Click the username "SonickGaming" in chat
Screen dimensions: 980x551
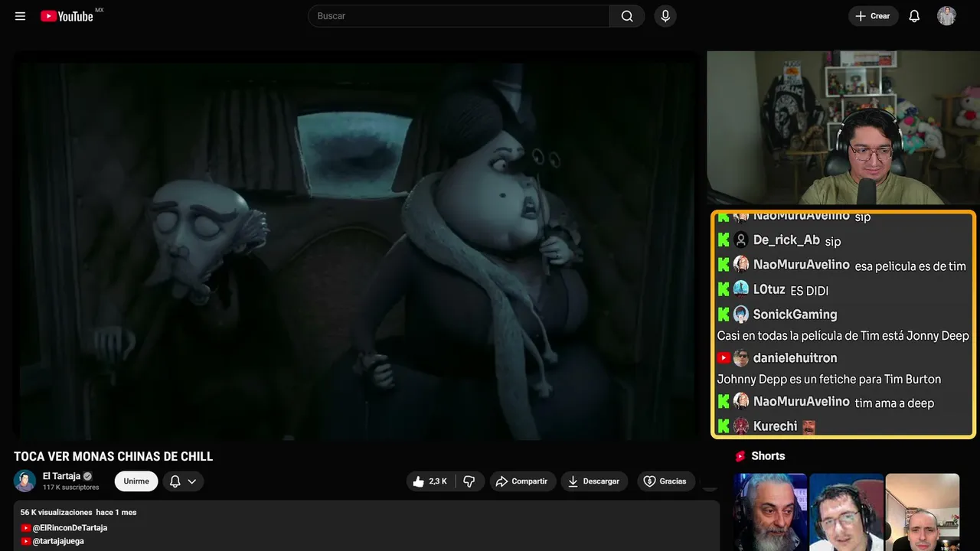[x=795, y=314]
